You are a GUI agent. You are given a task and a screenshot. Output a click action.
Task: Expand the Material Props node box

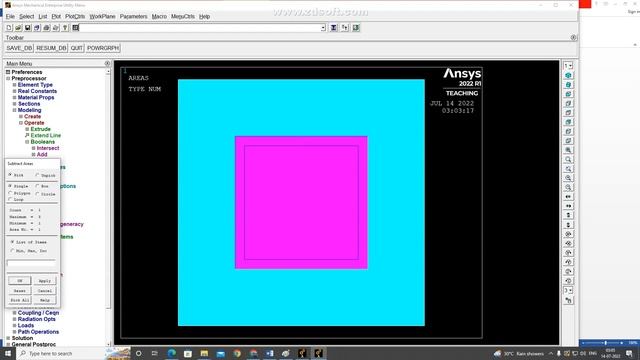[x=14, y=98]
